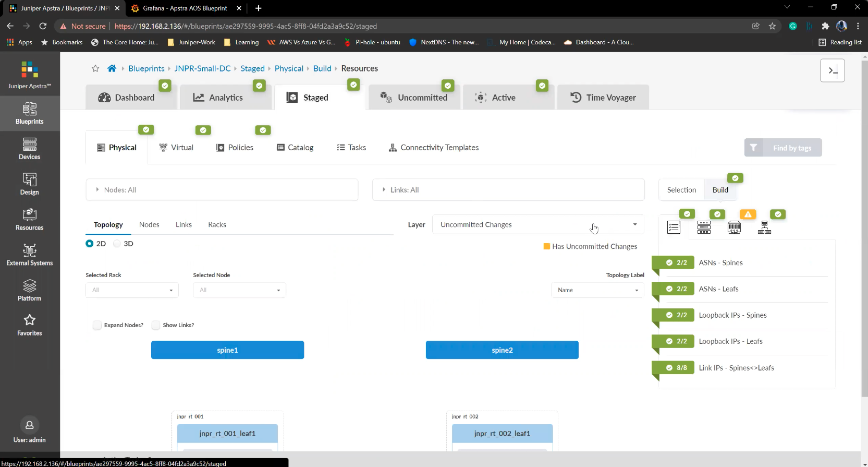This screenshot has height=467, width=868.
Task: Click the Juniper Apstra logo
Action: (30, 75)
